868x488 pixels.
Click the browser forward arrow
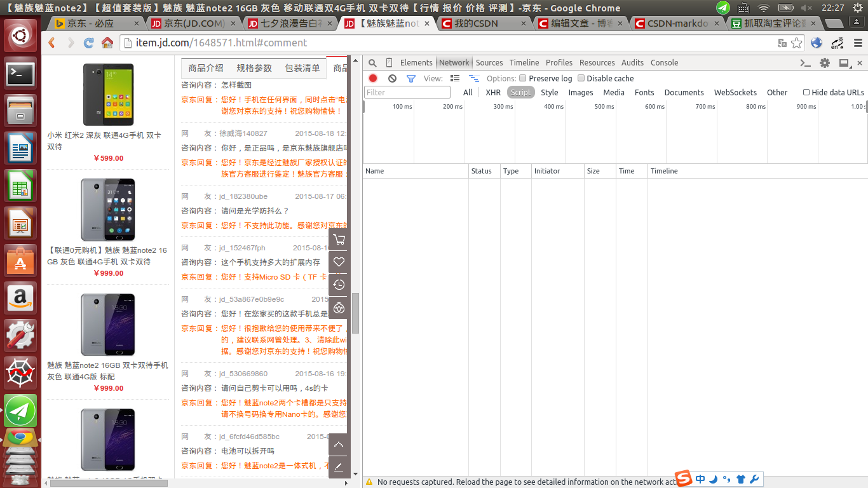pos(71,43)
